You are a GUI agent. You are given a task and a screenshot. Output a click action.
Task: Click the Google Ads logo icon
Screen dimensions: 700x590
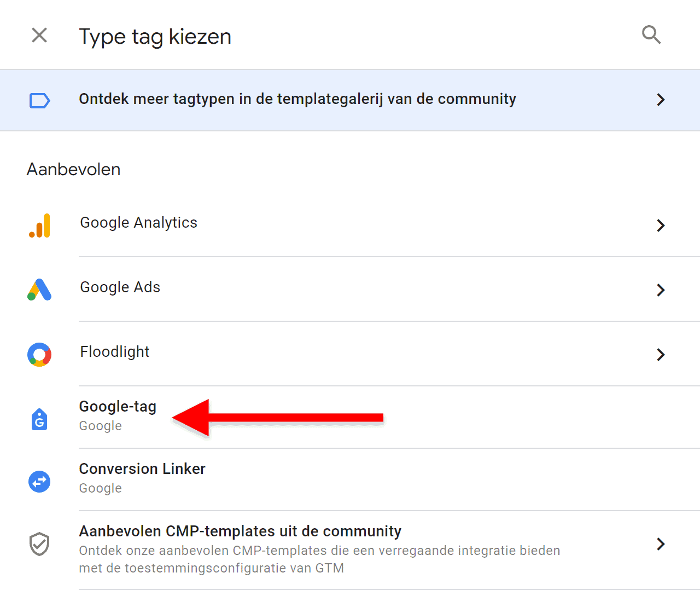[39, 290]
